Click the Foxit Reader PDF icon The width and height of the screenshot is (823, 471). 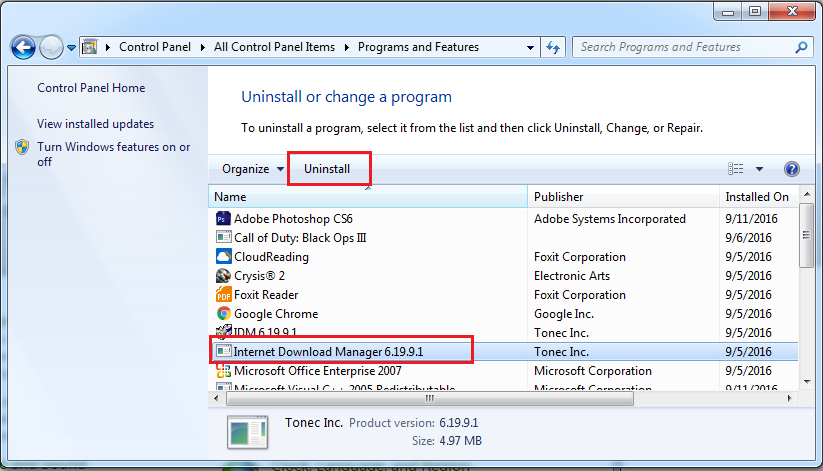click(x=223, y=295)
